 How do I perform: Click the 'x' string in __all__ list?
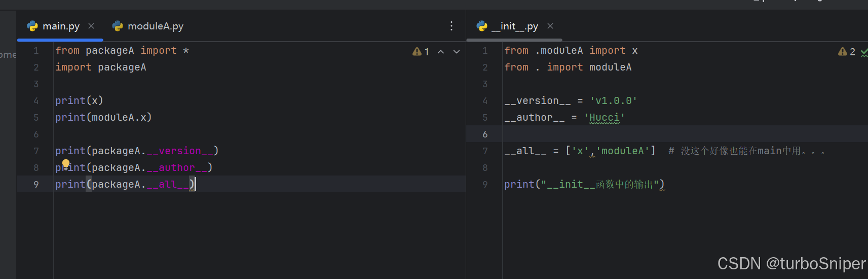pyautogui.click(x=580, y=151)
